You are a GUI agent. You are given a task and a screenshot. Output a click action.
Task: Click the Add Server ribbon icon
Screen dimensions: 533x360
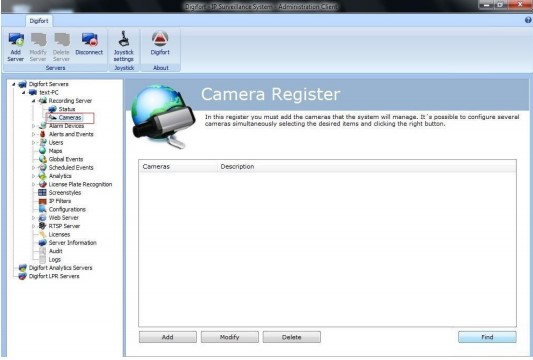pyautogui.click(x=16, y=47)
